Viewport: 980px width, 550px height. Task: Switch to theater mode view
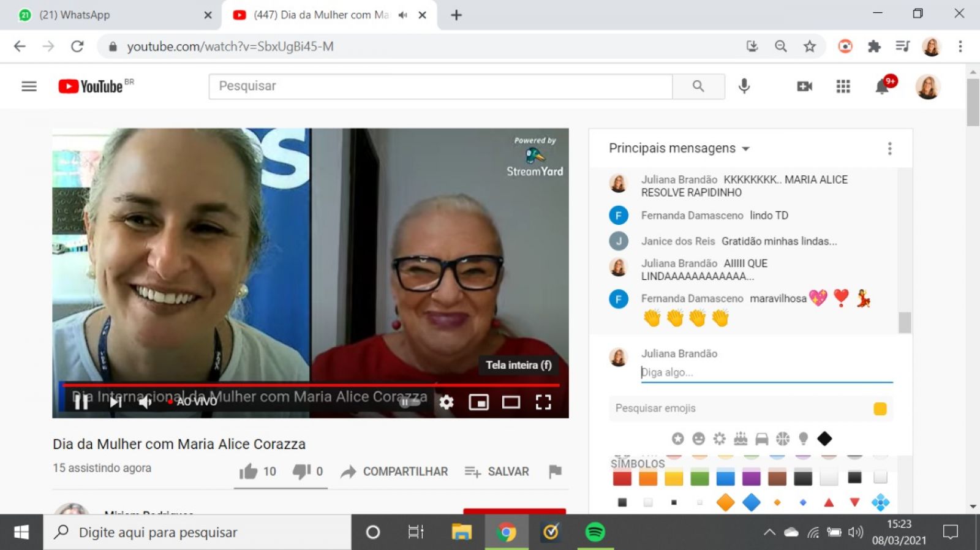click(x=511, y=402)
